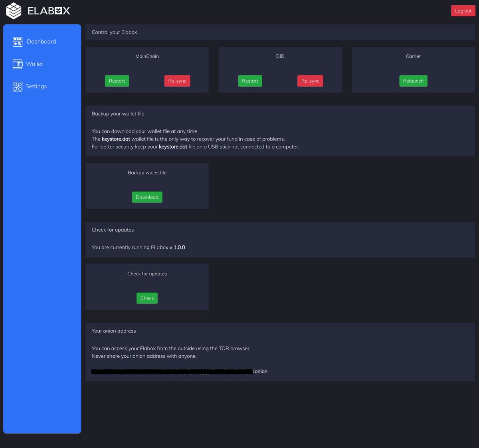Navigate to the Wallet section
This screenshot has height=448, width=479.
click(34, 64)
